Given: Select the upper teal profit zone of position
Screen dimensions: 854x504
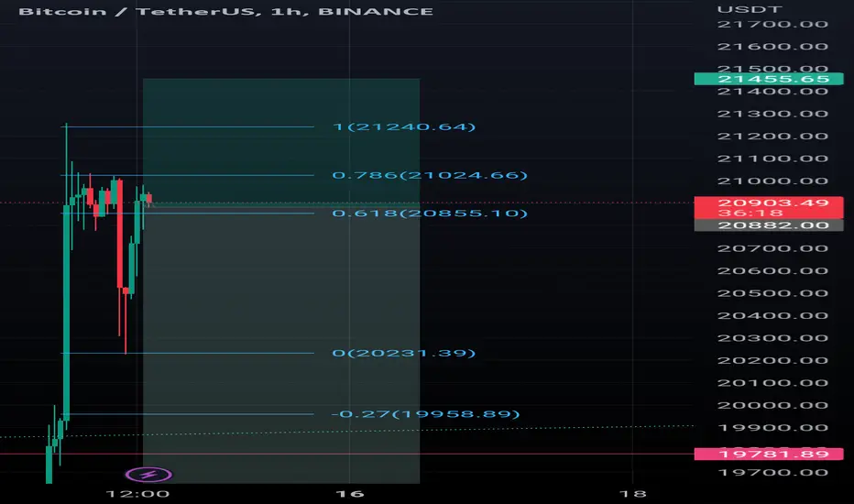Looking at the screenshot, I should [x=281, y=140].
